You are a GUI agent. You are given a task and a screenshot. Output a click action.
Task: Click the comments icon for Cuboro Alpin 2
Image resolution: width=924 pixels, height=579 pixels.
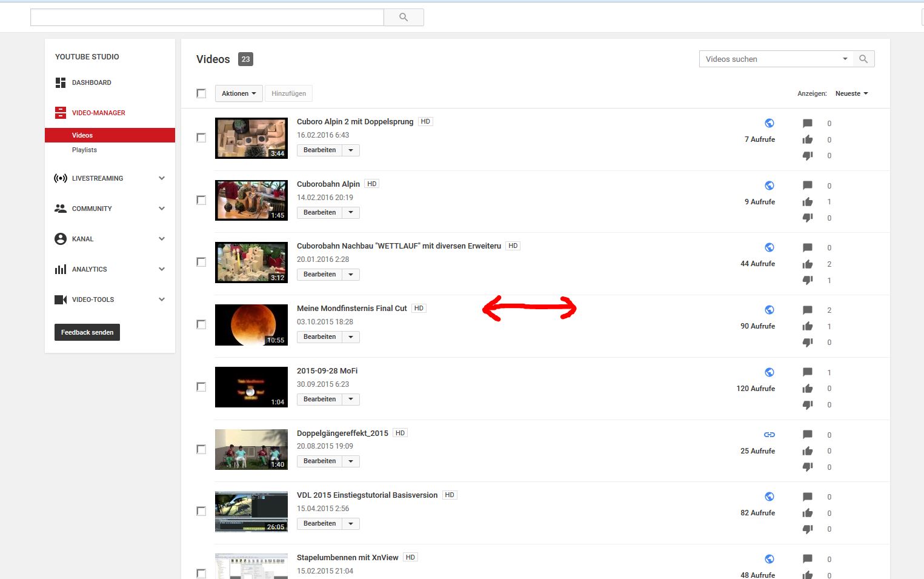[807, 124]
